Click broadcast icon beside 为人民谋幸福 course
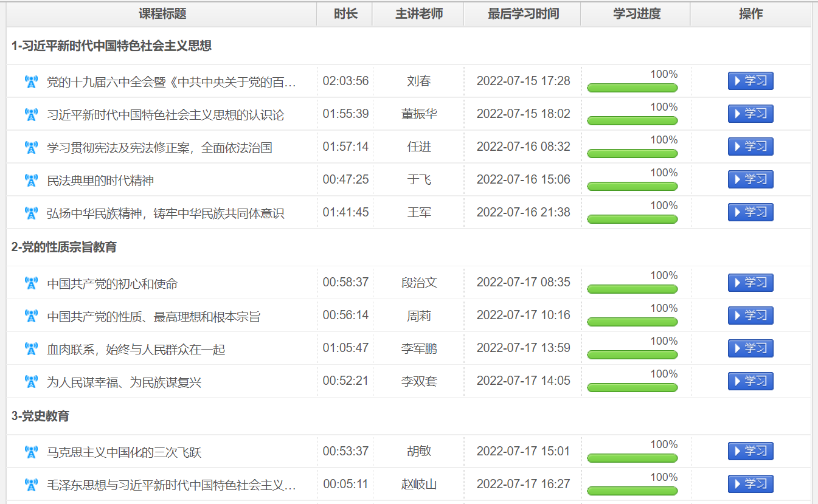This screenshot has width=818, height=504. tap(31, 382)
